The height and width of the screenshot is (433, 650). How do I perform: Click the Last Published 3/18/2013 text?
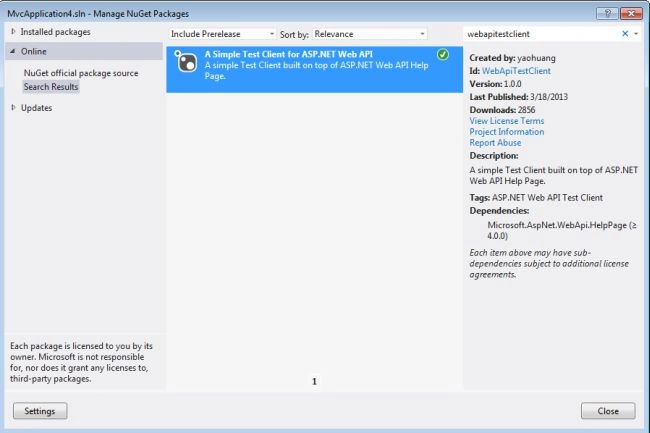pyautogui.click(x=519, y=97)
